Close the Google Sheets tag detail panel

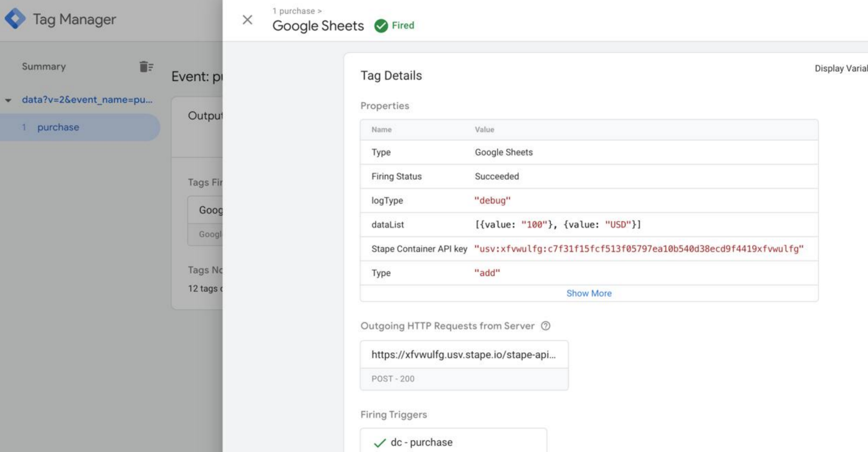point(247,19)
